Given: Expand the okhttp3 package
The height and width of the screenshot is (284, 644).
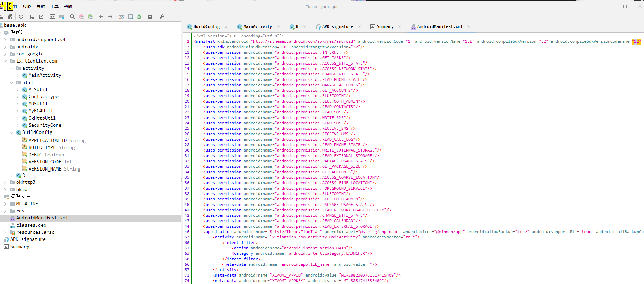Looking at the screenshot, I should pos(5,182).
